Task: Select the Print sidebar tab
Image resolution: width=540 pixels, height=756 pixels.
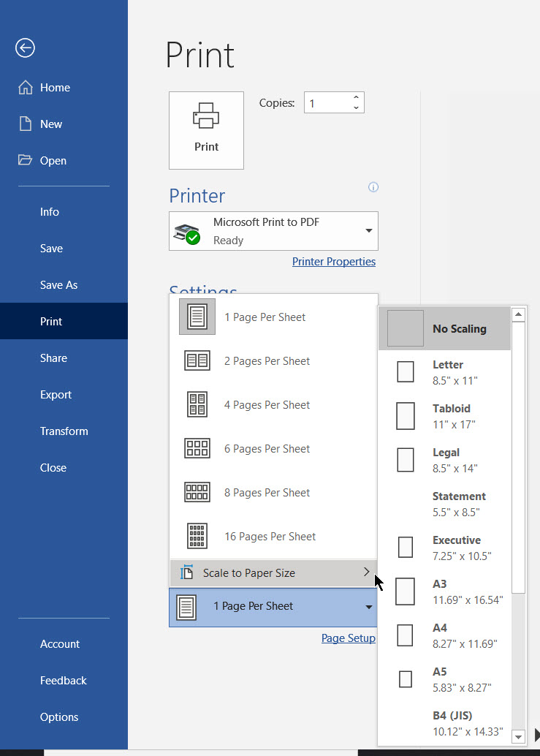Action: click(64, 321)
